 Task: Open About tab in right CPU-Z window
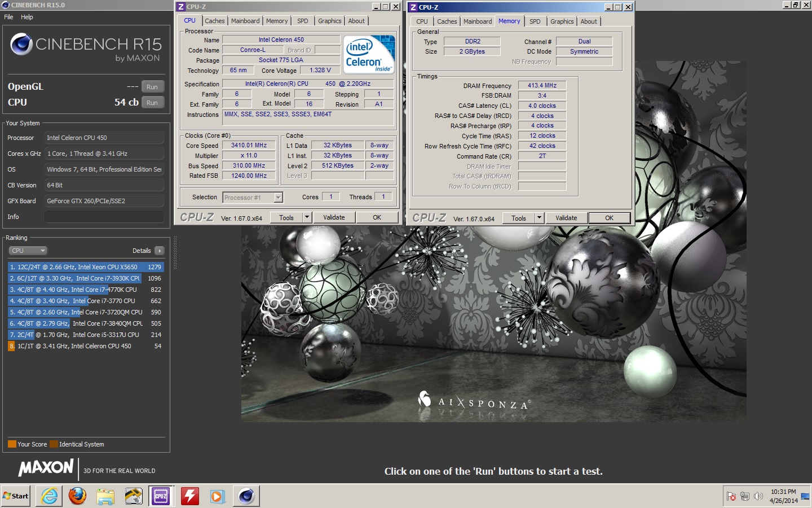pos(589,21)
